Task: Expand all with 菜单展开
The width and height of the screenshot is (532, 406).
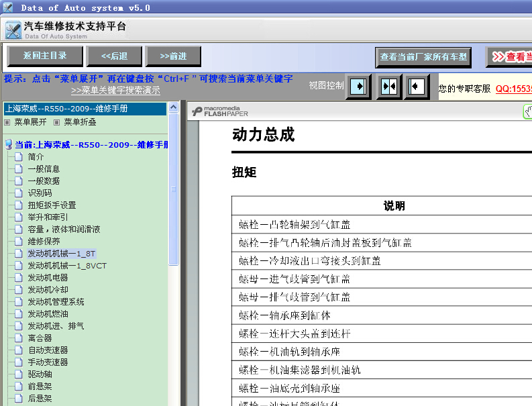Action: (x=30, y=122)
